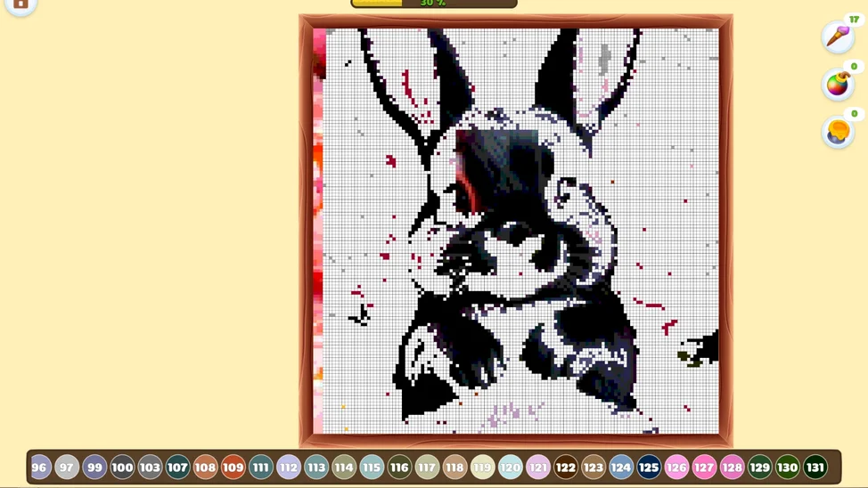Choose the last palette color 131
Screen dimensions: 868x488
[815, 468]
